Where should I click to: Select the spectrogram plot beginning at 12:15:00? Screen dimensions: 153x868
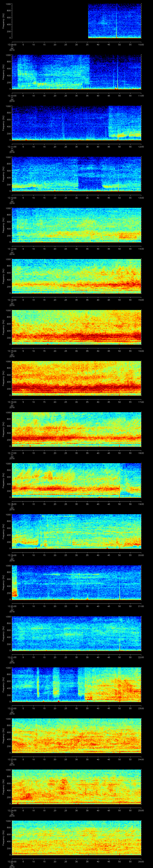point(77,327)
